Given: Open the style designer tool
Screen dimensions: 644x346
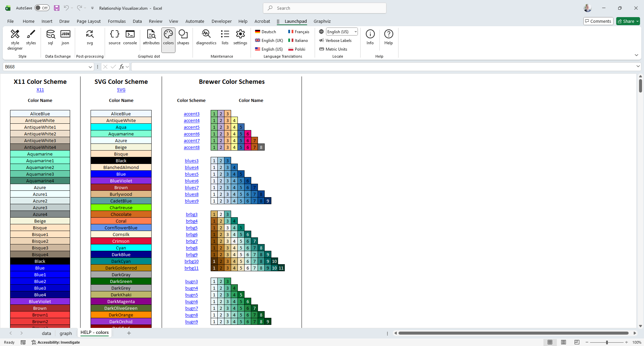Looking at the screenshot, I should click(x=15, y=40).
